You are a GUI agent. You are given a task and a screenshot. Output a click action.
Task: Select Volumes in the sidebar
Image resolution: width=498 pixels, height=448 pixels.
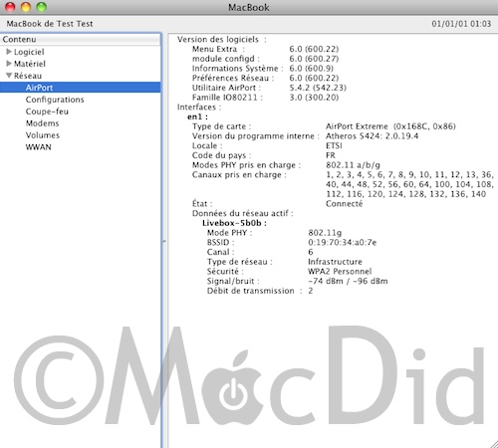pos(43,135)
